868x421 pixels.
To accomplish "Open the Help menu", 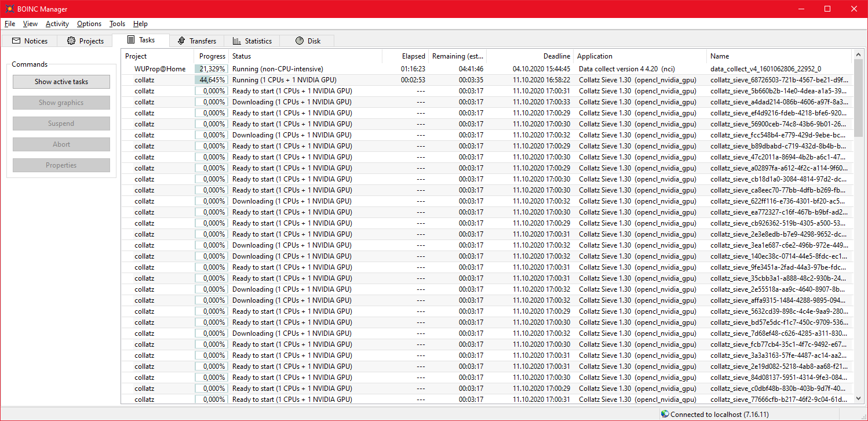I will [140, 24].
